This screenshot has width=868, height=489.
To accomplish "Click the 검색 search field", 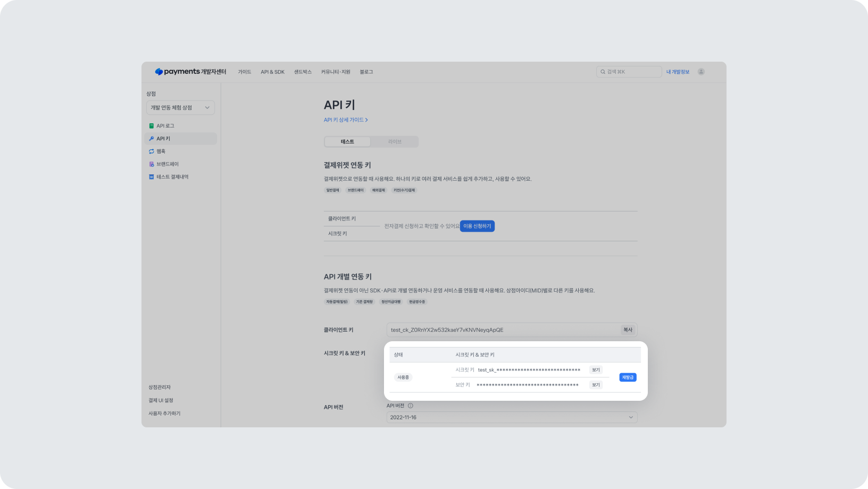I will coord(629,72).
